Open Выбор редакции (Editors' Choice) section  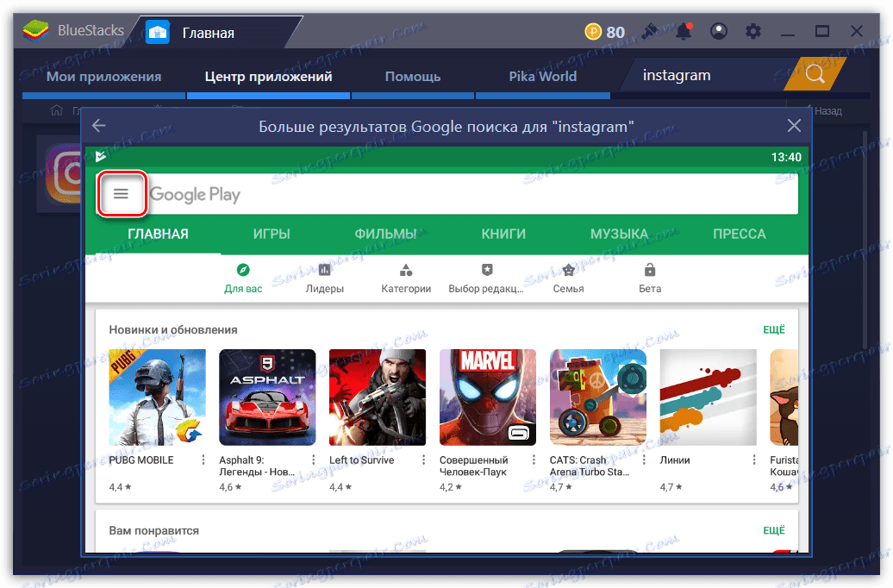coord(487,278)
